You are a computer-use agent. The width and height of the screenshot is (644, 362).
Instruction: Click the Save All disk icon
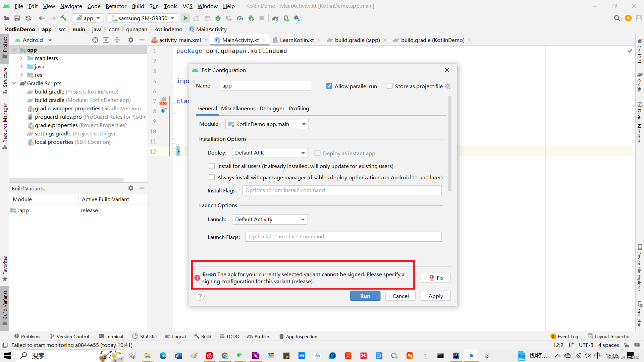[17, 18]
